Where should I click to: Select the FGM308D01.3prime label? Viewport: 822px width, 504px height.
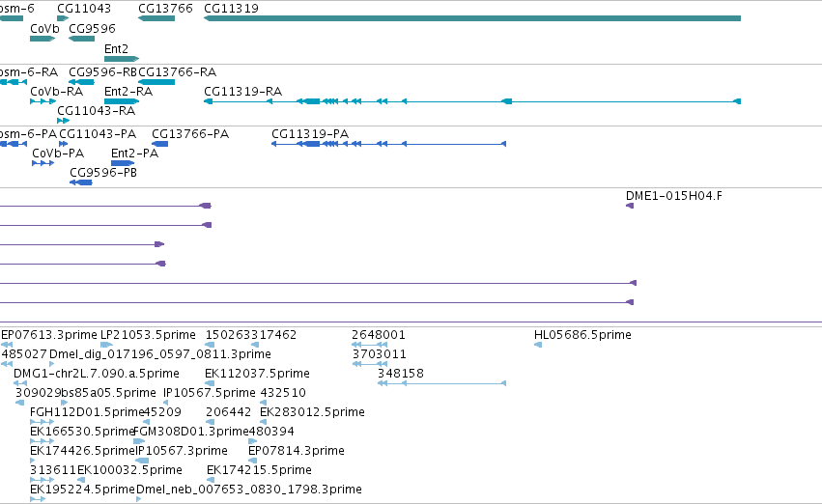191,432
